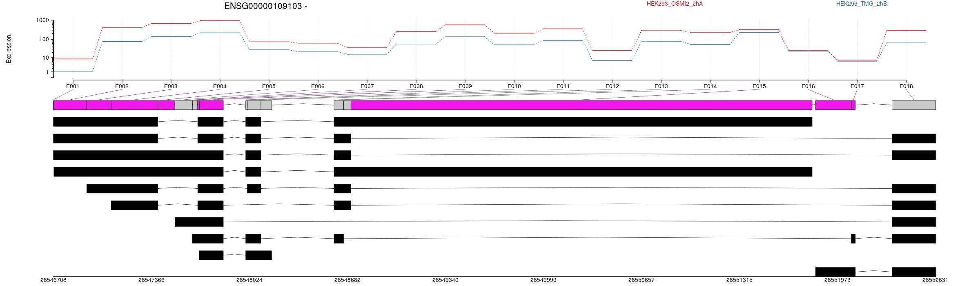Click genomic coordinate 28546708
The image size is (980, 286).
(x=53, y=280)
